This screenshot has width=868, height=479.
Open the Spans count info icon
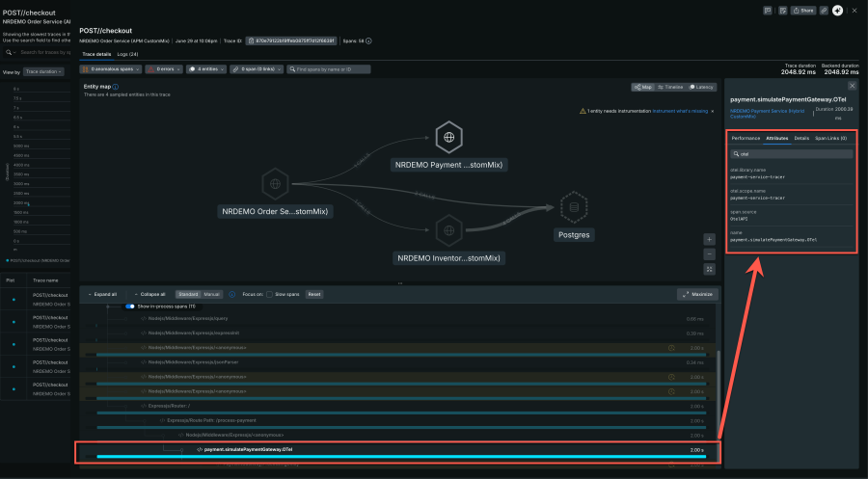(x=368, y=40)
